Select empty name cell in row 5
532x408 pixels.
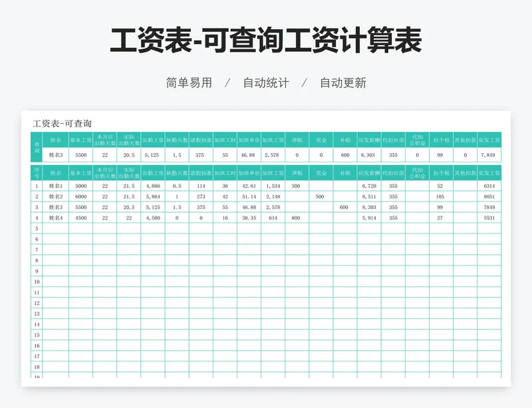click(x=56, y=228)
